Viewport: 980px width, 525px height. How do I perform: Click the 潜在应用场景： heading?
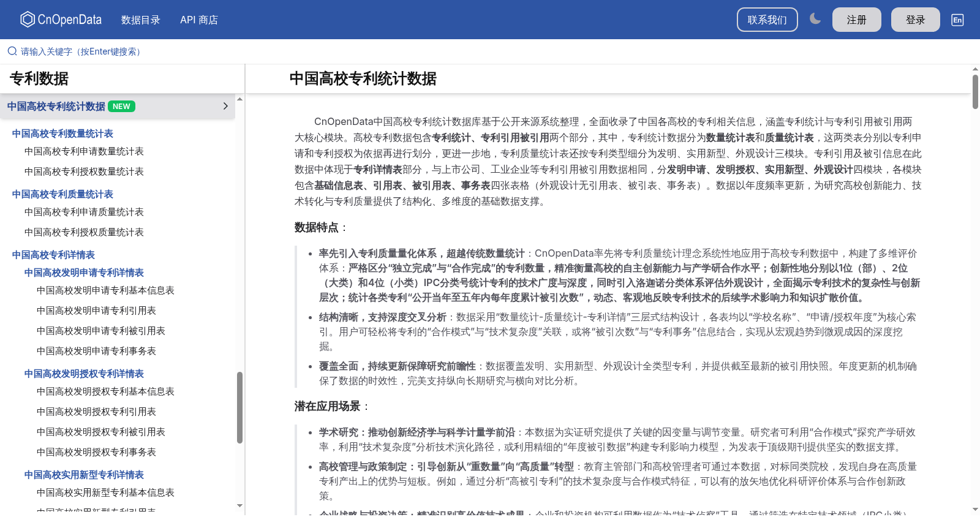coord(332,406)
